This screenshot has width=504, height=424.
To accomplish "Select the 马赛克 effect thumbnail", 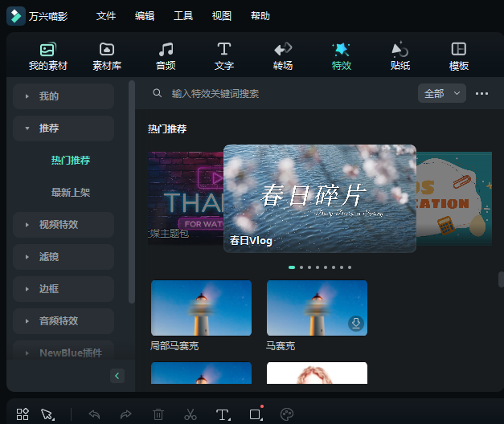I will coord(317,308).
